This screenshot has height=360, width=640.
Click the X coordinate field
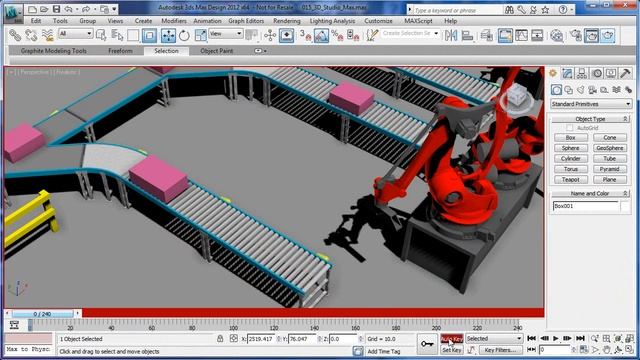coord(261,339)
